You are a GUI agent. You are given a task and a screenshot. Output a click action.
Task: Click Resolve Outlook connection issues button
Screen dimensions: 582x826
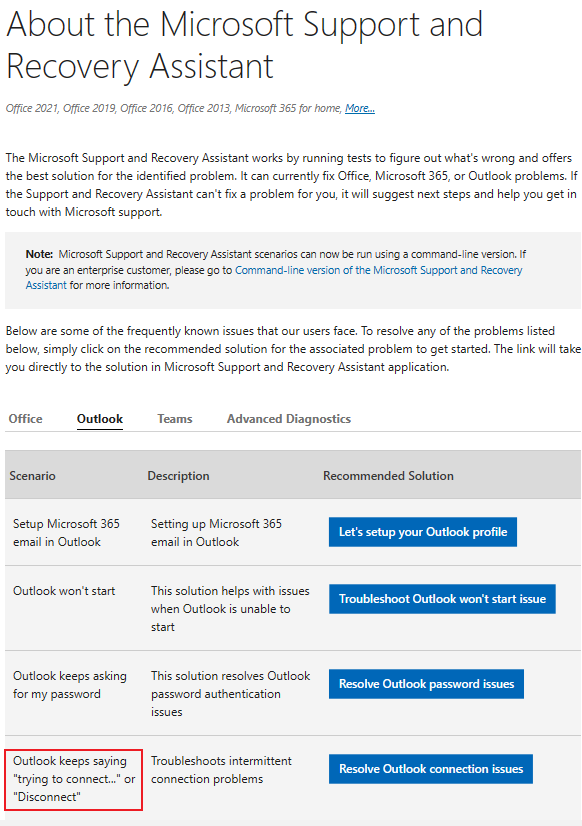pos(430,768)
